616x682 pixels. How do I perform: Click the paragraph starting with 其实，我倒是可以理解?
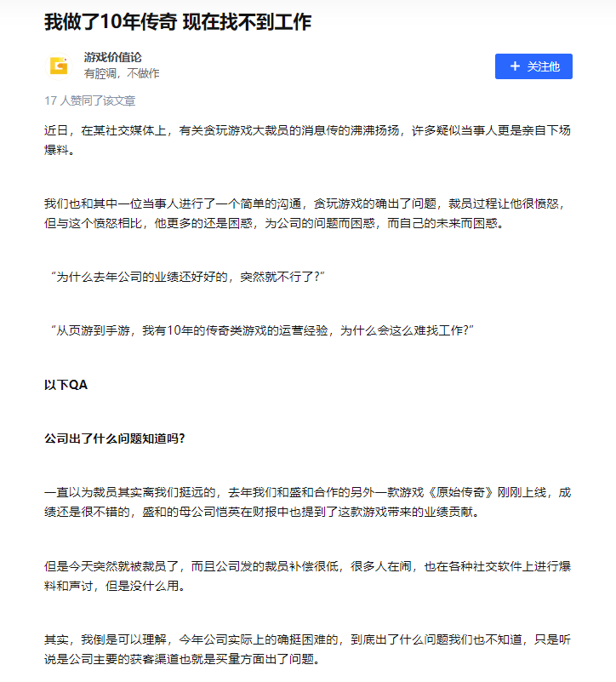click(x=307, y=650)
